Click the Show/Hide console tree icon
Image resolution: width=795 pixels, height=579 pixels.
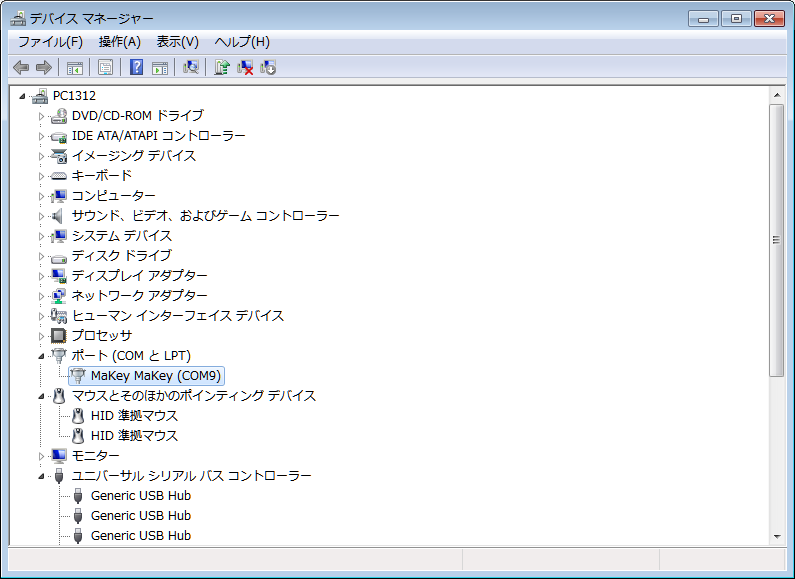74,67
